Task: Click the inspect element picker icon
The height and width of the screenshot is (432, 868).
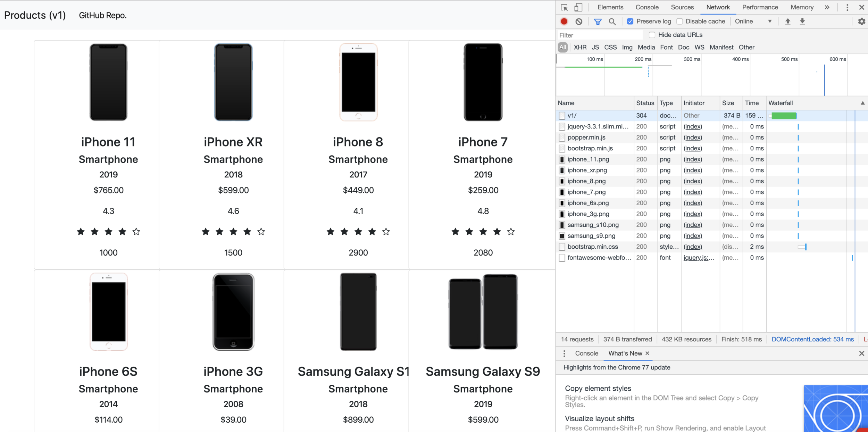Action: click(x=564, y=7)
